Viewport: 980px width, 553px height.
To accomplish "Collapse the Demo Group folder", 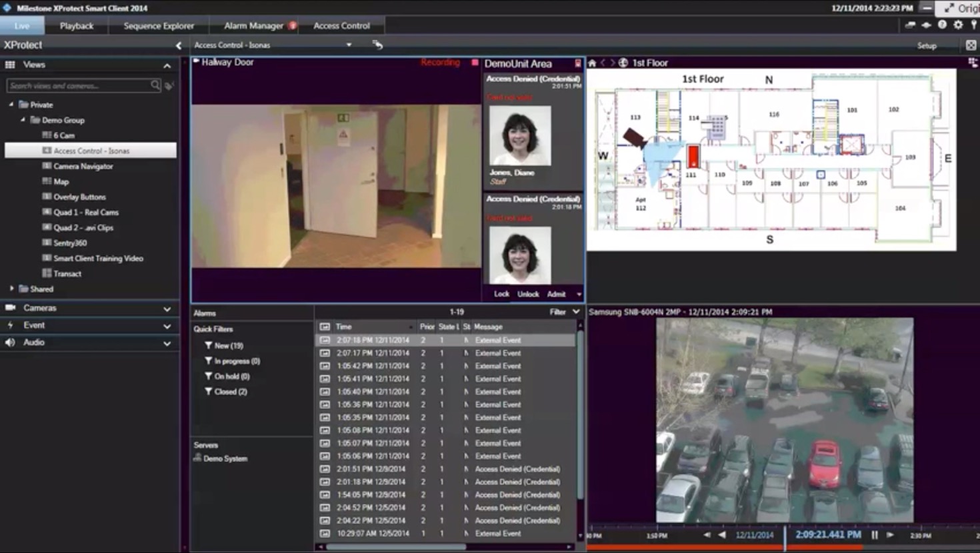I will (x=23, y=120).
